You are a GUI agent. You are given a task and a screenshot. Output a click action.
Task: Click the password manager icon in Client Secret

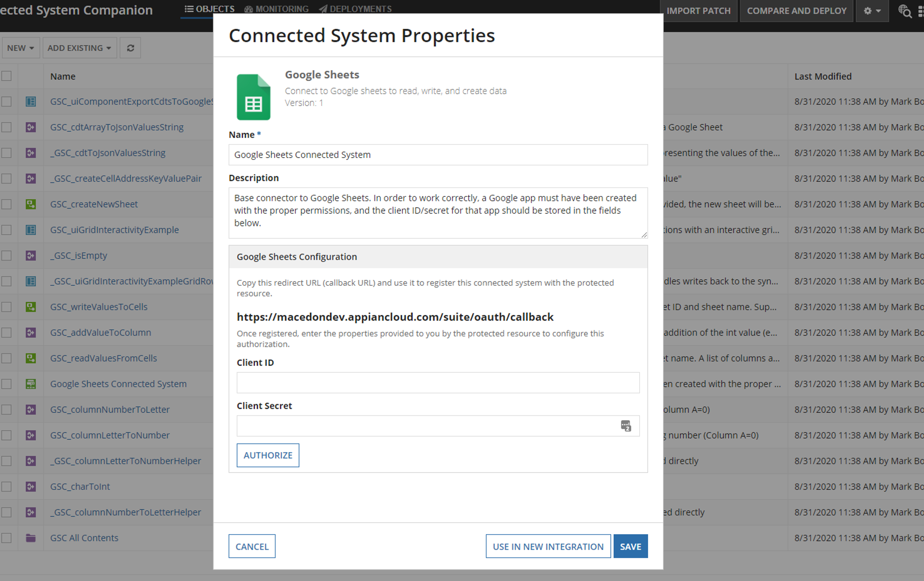pos(626,426)
